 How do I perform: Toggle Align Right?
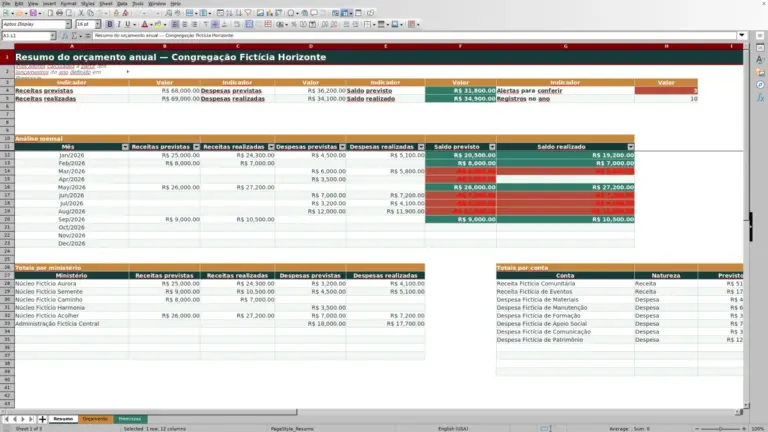pyautogui.click(x=194, y=24)
